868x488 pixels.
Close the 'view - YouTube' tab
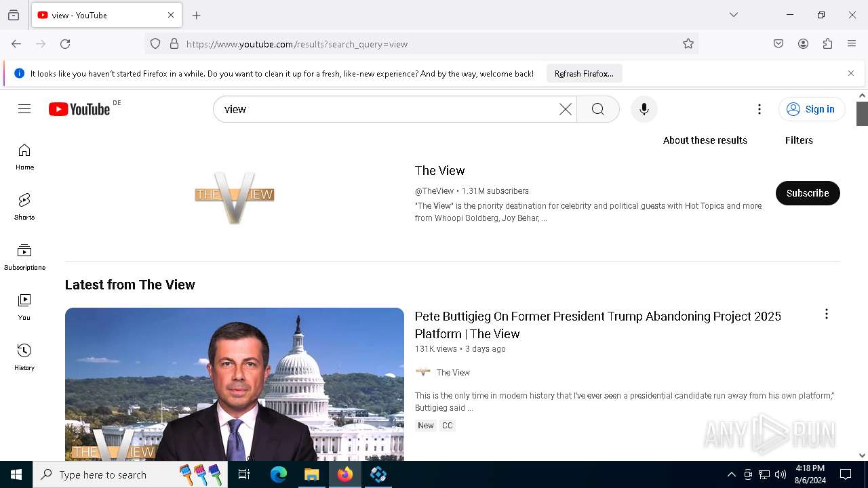pyautogui.click(x=171, y=15)
